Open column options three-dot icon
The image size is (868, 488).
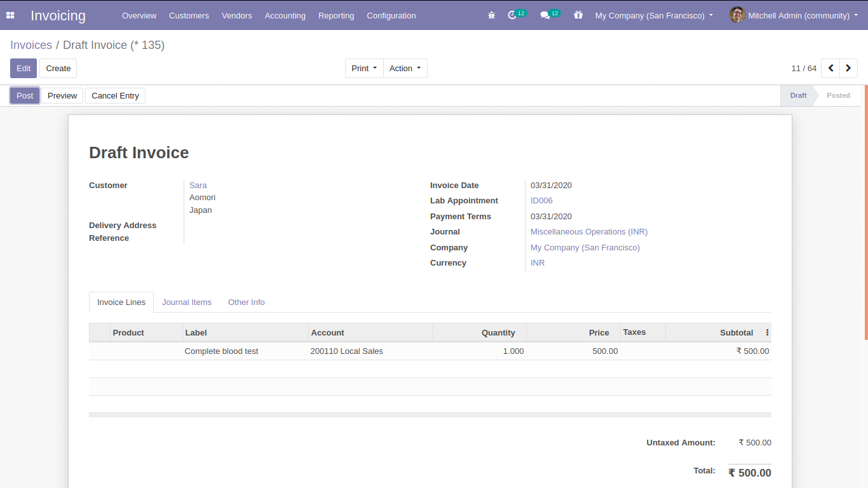point(767,332)
